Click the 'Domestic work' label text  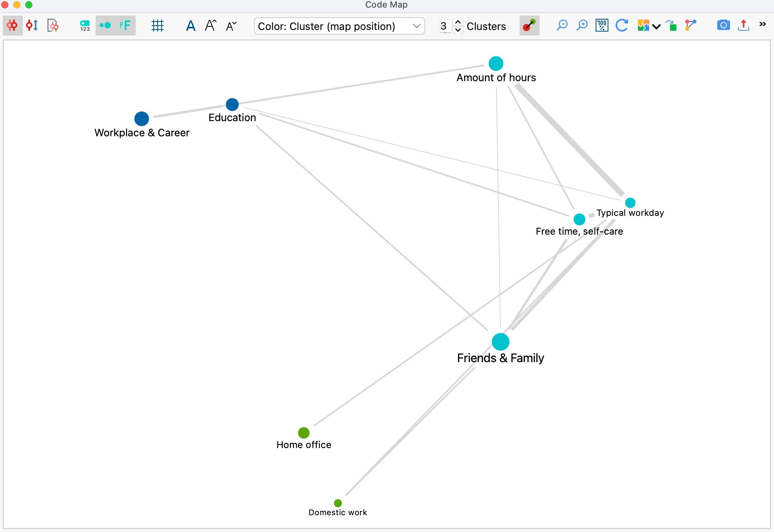(338, 512)
